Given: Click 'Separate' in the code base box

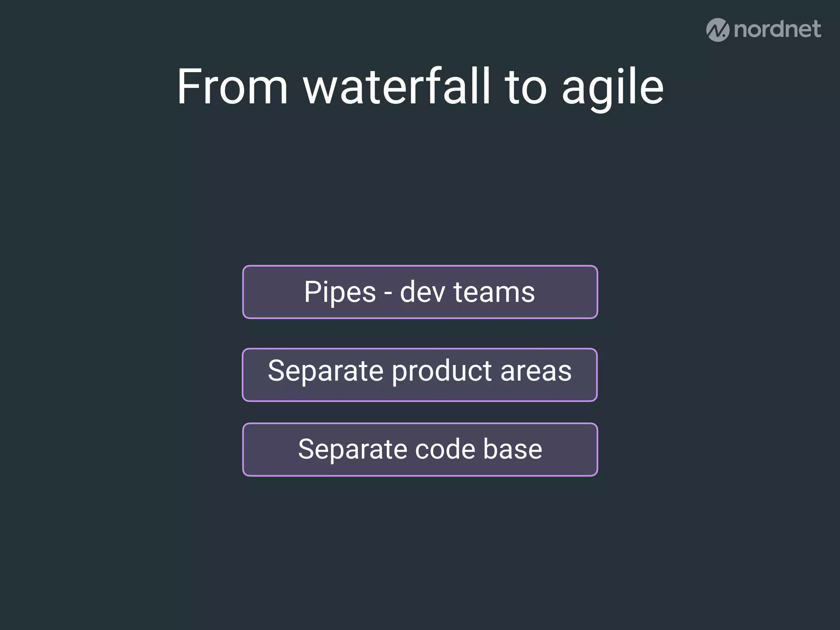Looking at the screenshot, I should 353,450.
